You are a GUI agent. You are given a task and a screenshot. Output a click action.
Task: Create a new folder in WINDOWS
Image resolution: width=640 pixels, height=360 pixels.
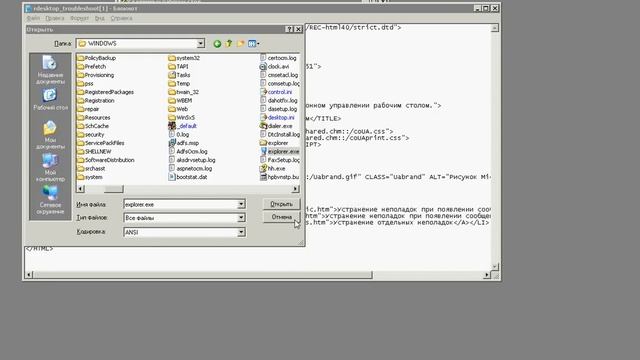click(240, 43)
